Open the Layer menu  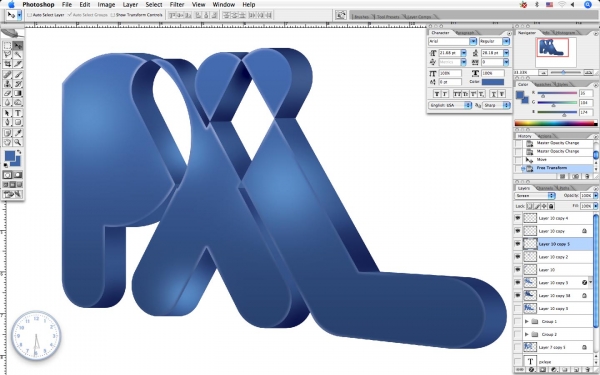130,5
